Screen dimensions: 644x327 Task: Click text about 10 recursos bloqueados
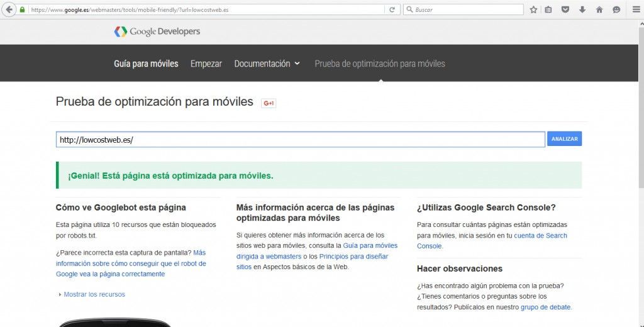click(x=136, y=230)
